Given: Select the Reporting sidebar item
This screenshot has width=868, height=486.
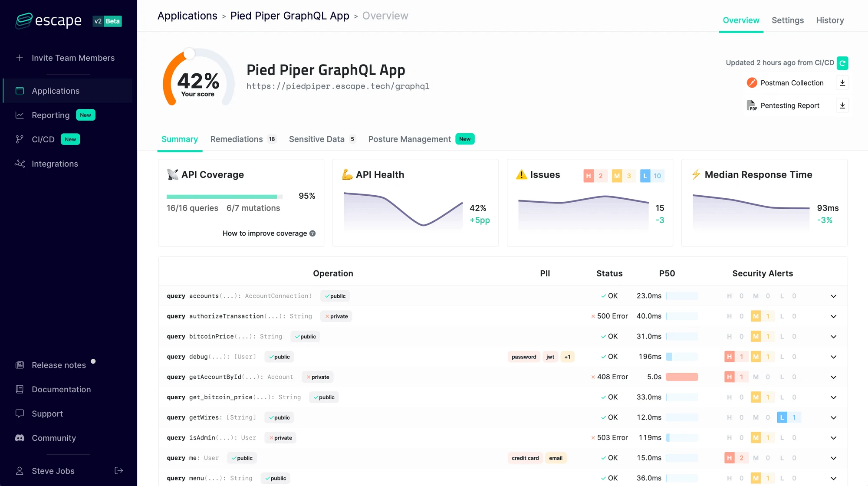Looking at the screenshot, I should click(x=50, y=115).
